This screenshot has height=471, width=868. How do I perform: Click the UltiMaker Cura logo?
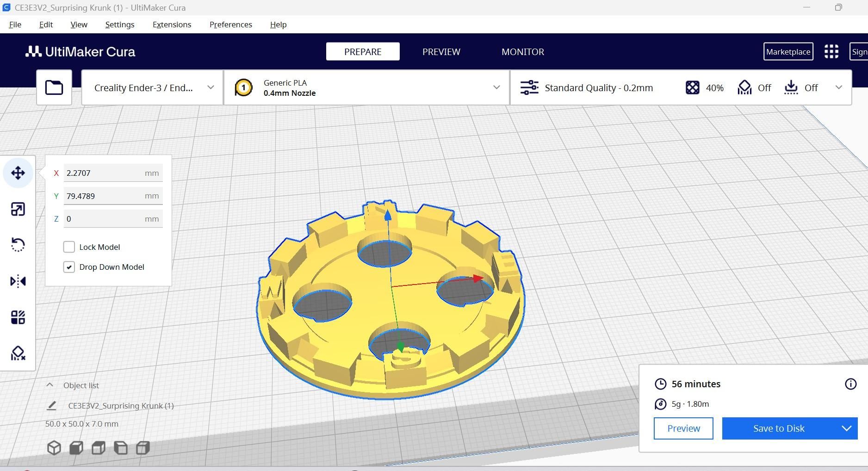pyautogui.click(x=81, y=51)
